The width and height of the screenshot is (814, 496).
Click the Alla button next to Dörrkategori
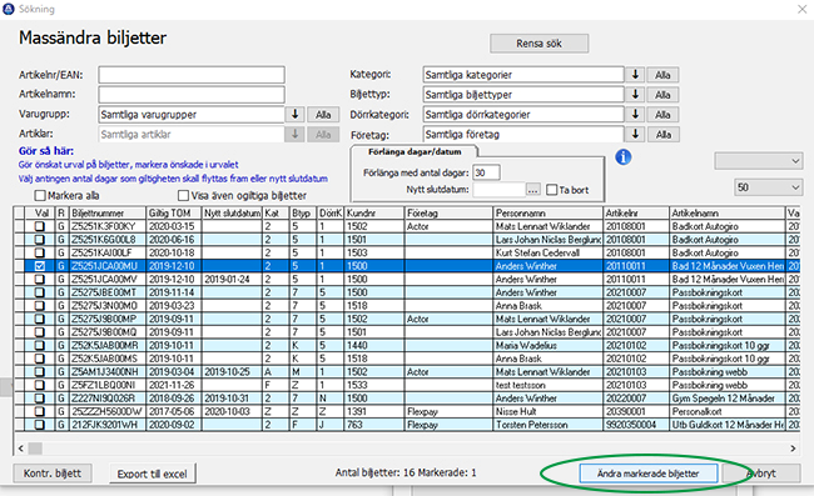click(x=662, y=114)
